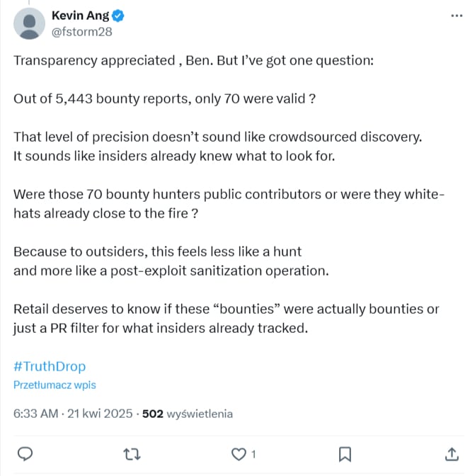Click the repost arrows icon
The width and height of the screenshot is (470, 476).
pos(132,455)
